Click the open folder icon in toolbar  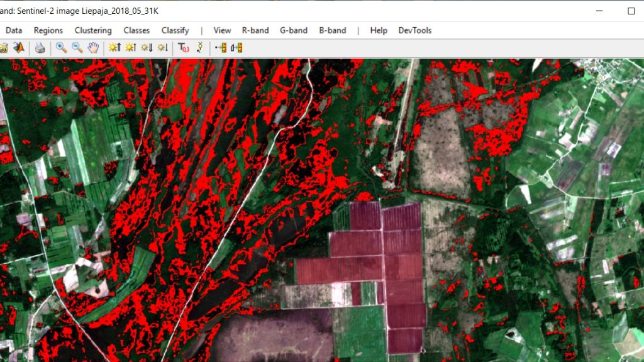(3, 48)
